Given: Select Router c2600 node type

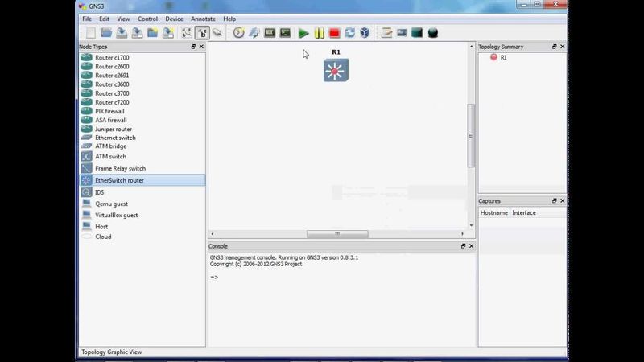Looking at the screenshot, I should click(x=142, y=67).
